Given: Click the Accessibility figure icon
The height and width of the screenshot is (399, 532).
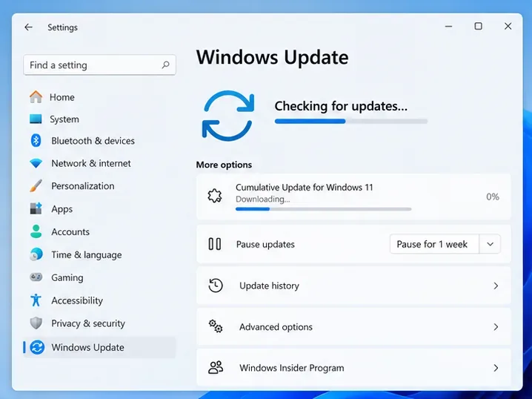Looking at the screenshot, I should (36, 300).
